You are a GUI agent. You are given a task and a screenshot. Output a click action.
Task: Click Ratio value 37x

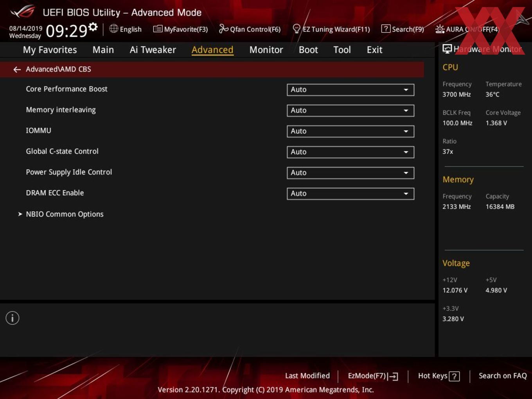[448, 152]
